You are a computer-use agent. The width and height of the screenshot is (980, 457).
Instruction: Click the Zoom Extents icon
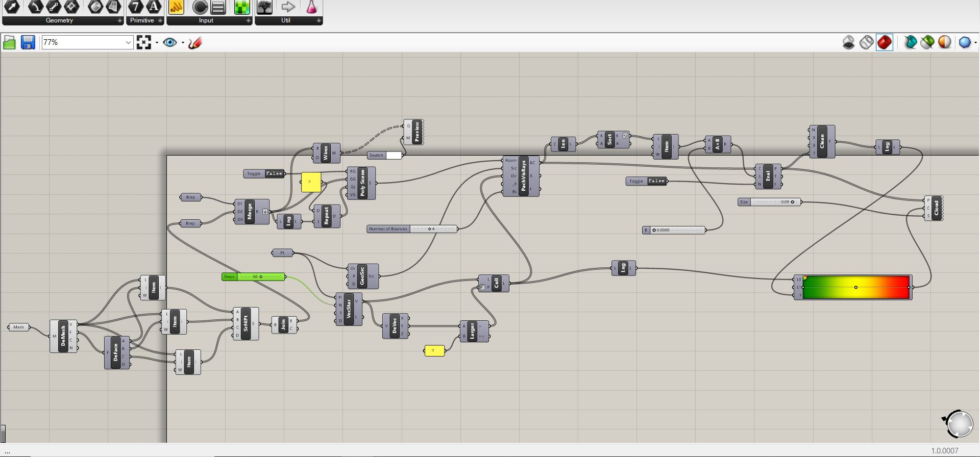144,42
